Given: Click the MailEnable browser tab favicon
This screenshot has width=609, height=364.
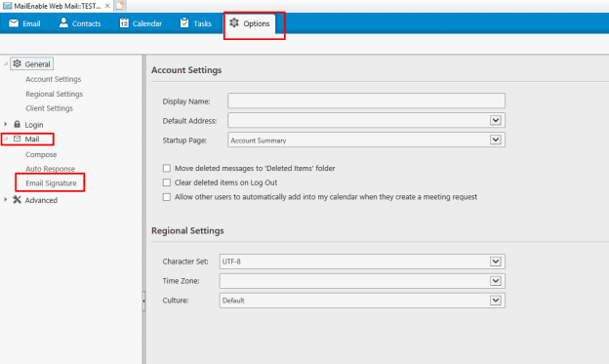Looking at the screenshot, I should 7,6.
